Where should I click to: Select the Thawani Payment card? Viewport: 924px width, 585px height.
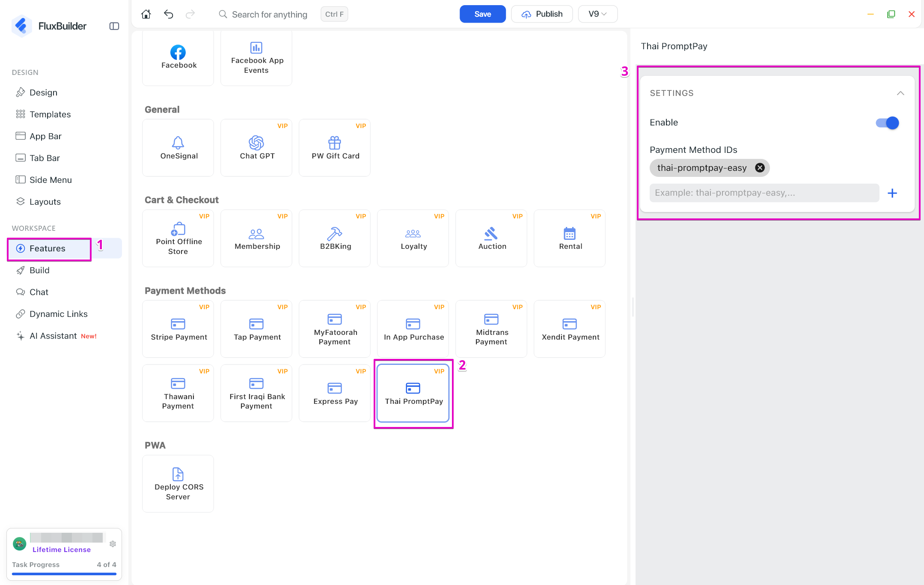(178, 393)
